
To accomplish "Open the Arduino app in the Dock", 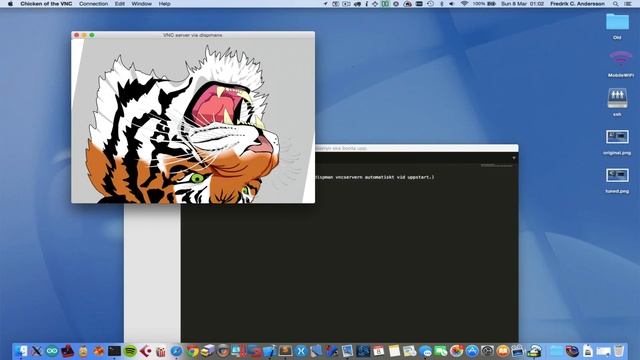I will (x=52, y=351).
